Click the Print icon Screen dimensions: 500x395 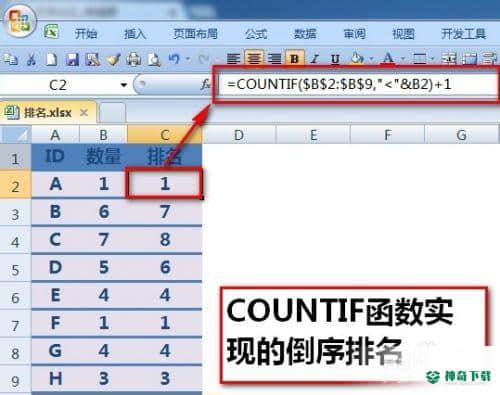[133, 60]
